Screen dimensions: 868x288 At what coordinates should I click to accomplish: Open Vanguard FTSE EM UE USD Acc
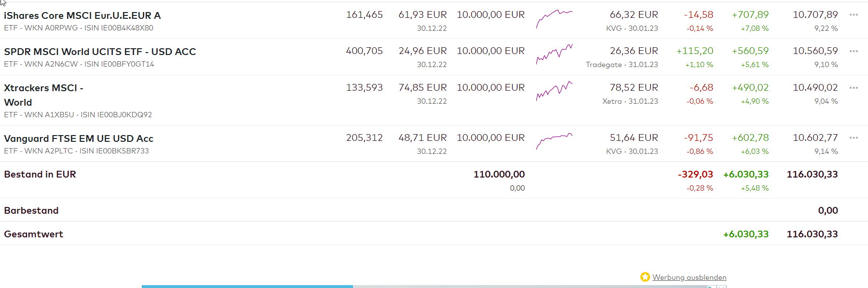pos(79,138)
